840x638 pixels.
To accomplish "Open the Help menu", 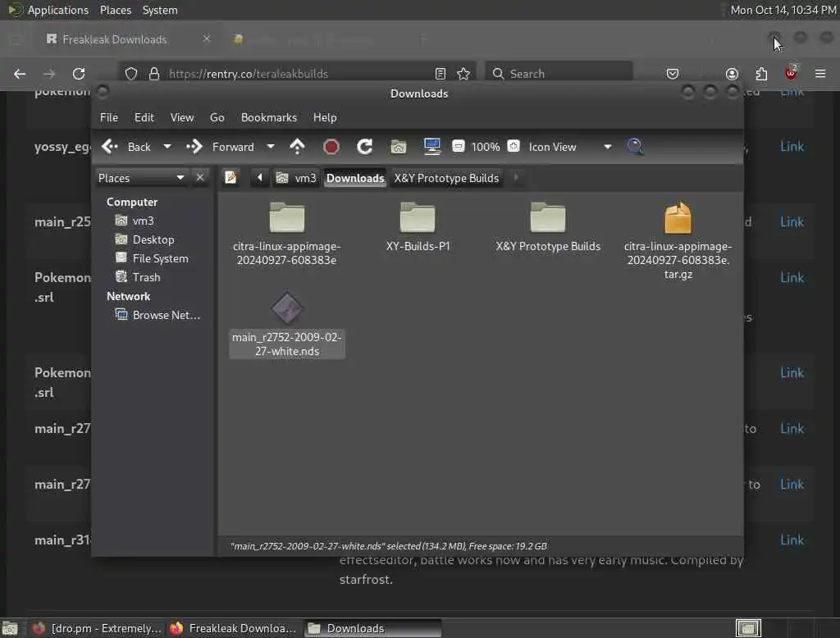I will 325,117.
